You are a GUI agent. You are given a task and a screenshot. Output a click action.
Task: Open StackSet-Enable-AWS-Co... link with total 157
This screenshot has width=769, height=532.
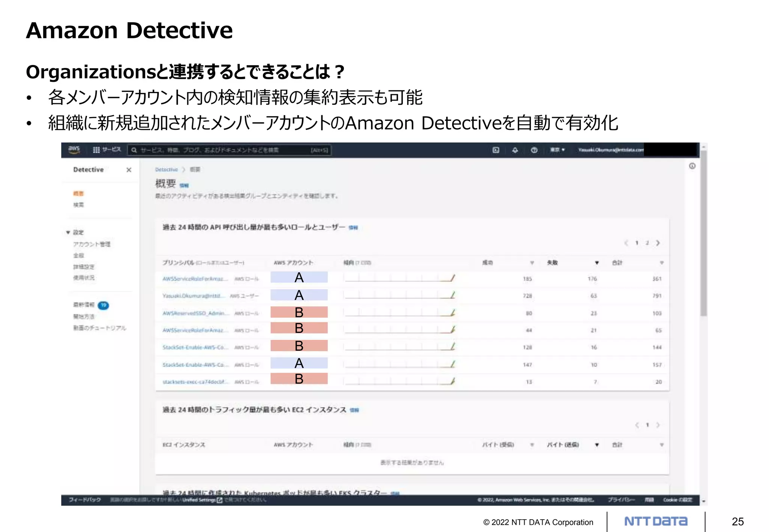[x=195, y=365]
